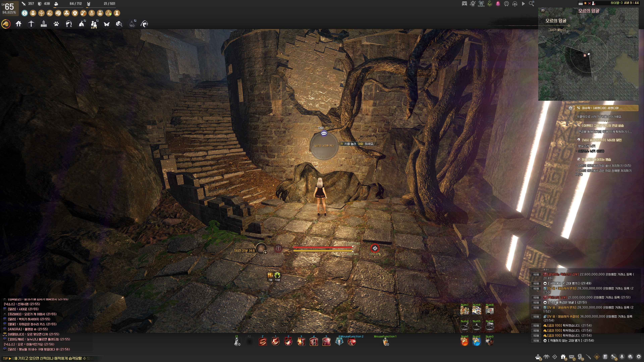Open mail envelope with badge 2
The image size is (644, 362).
[x=572, y=357]
